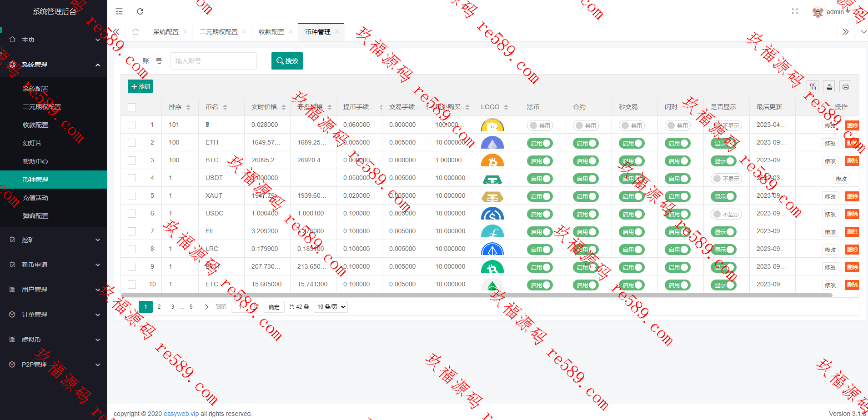The height and width of the screenshot is (420, 868).
Task: Sort by LOGO column arrows
Action: point(506,107)
